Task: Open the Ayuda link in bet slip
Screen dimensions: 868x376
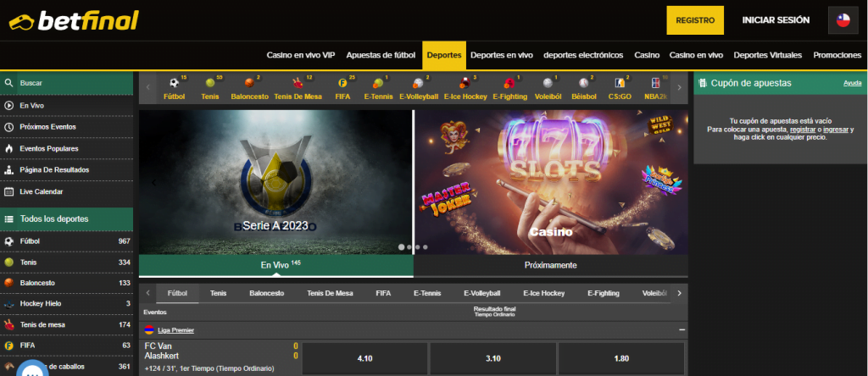Action: tap(853, 83)
